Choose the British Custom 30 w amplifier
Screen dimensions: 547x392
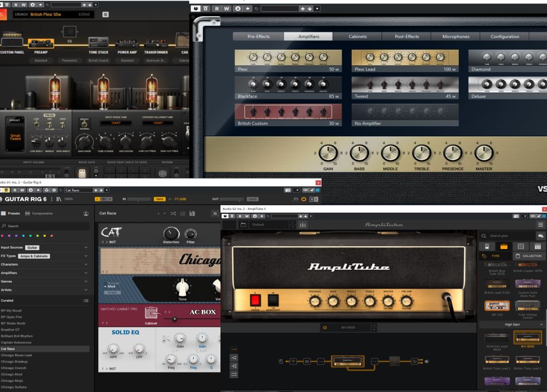pos(288,115)
